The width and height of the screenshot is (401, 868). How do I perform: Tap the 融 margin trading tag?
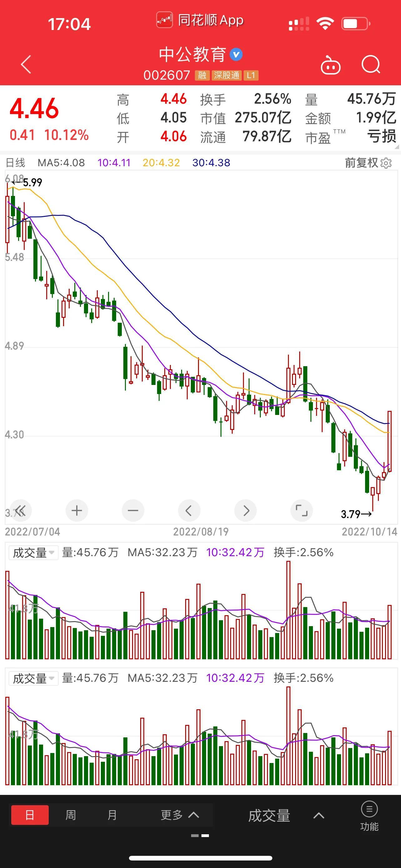click(x=202, y=75)
